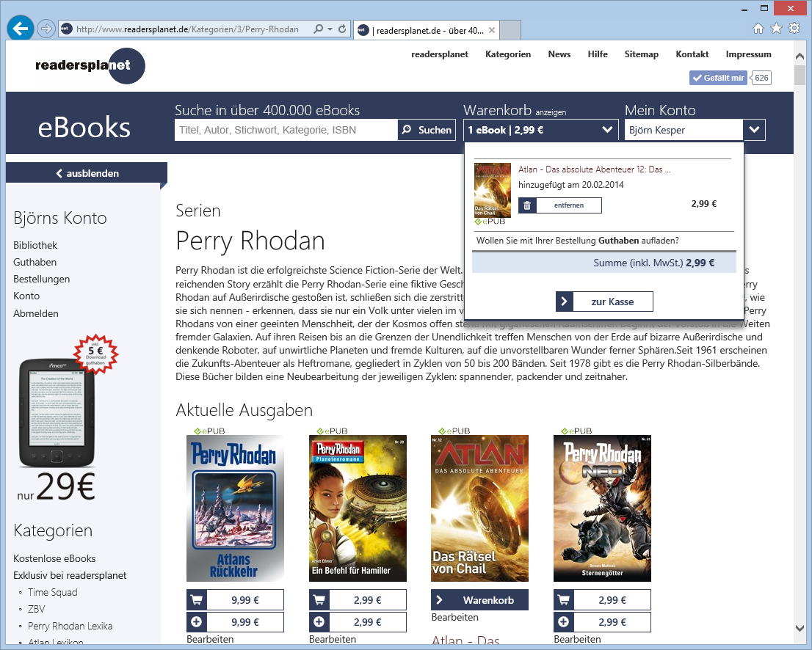Open Perry Rhodan Lexika subcategory
The height and width of the screenshot is (650, 812).
click(70, 627)
